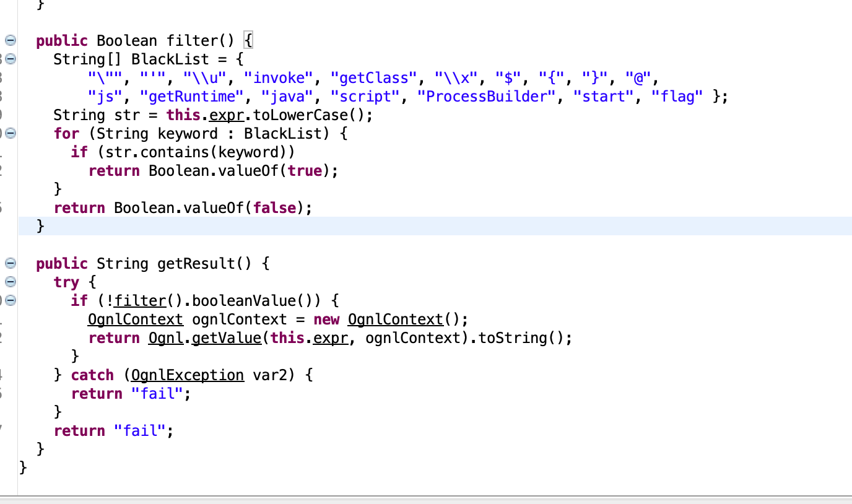
Task: Click the "getClass" string literal
Action: pos(374,78)
